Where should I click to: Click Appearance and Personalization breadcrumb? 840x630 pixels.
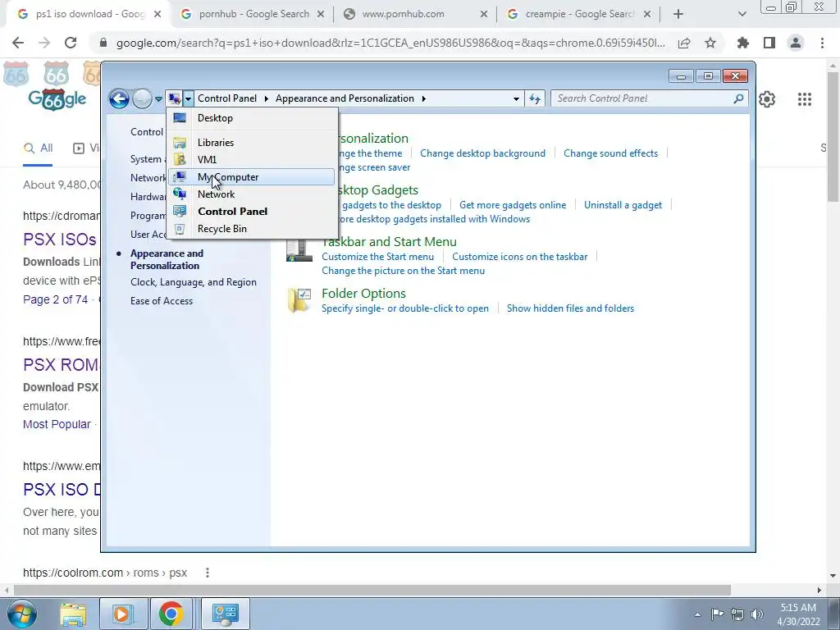coord(345,98)
